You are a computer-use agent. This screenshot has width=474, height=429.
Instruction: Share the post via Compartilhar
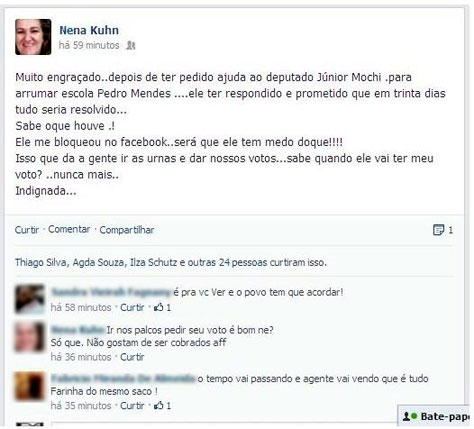(127, 230)
